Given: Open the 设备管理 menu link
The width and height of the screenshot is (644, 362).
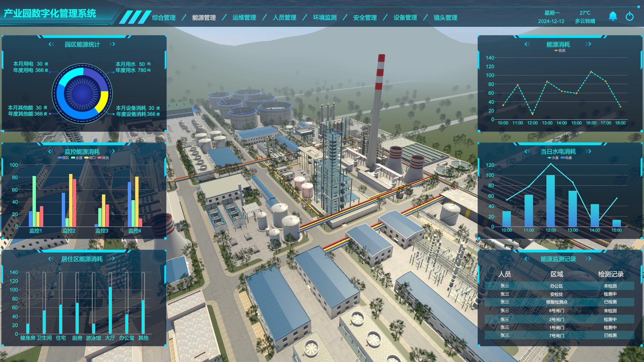Looking at the screenshot, I should point(405,18).
